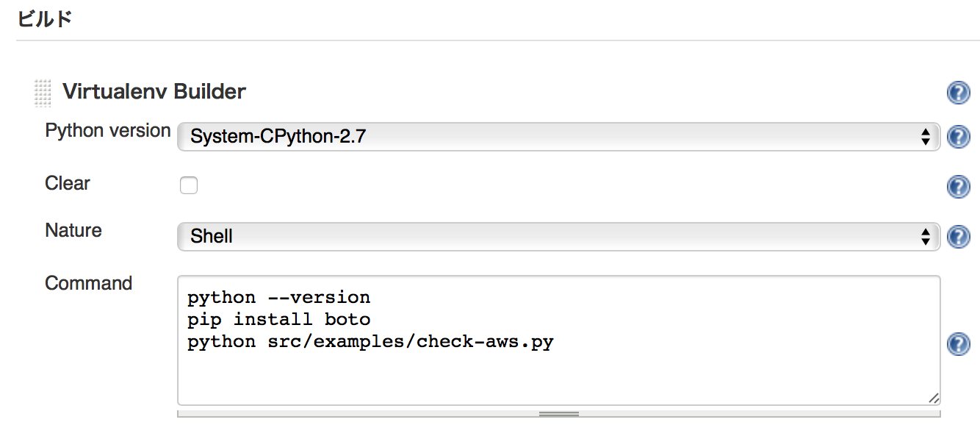This screenshot has width=980, height=425.
Task: Click the stepper arrows on Python version selector
Action: (927, 137)
